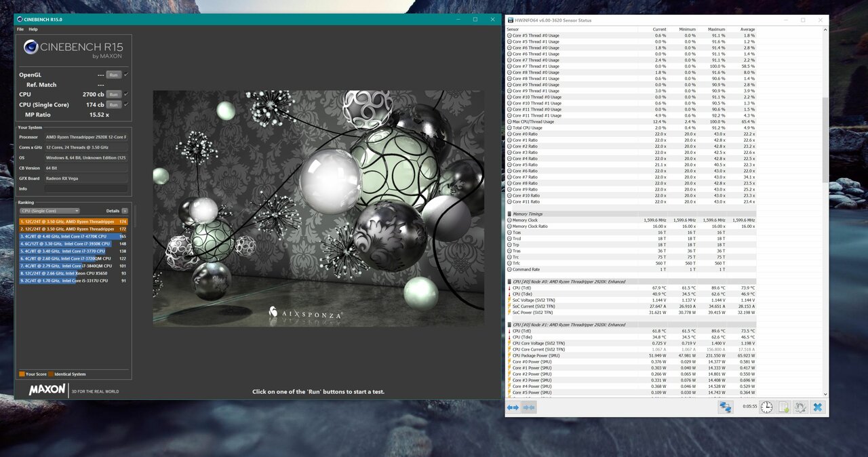Select ranking entry Intel Core i7-4770K CPU
This screenshot has height=457, width=868.
(x=73, y=236)
